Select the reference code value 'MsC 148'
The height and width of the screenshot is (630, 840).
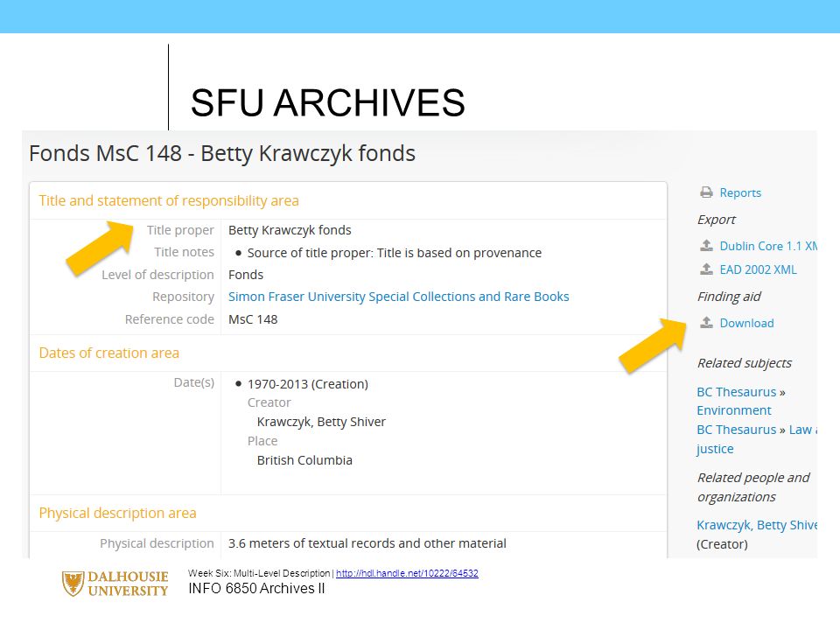click(253, 320)
